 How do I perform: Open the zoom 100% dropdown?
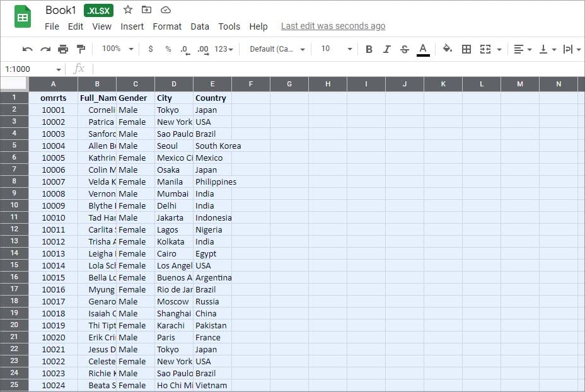click(117, 49)
